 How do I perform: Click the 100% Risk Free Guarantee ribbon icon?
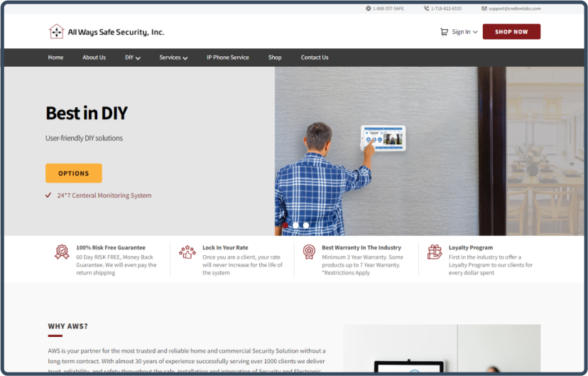pos(62,252)
